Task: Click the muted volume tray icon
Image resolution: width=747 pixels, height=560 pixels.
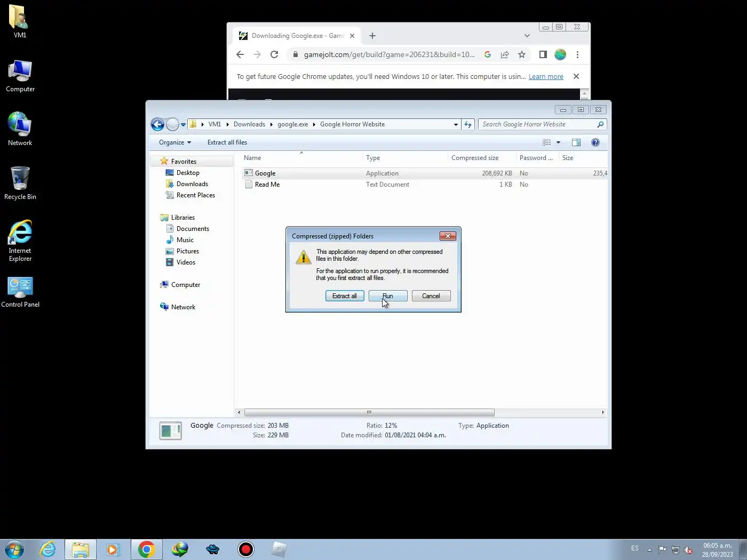Action: pos(689,550)
